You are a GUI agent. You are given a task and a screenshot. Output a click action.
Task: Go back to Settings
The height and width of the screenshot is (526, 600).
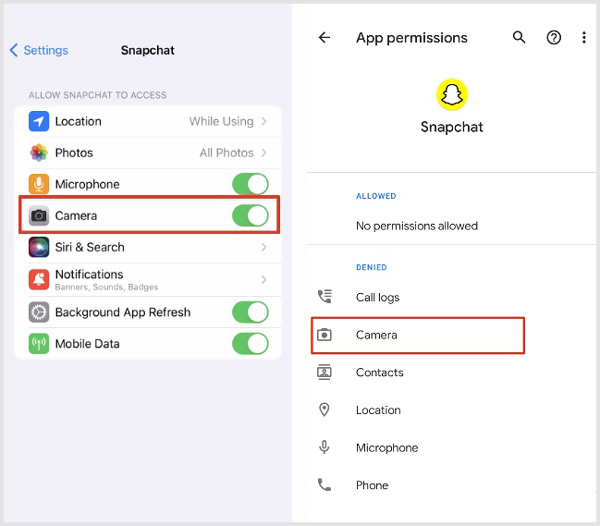tap(39, 50)
